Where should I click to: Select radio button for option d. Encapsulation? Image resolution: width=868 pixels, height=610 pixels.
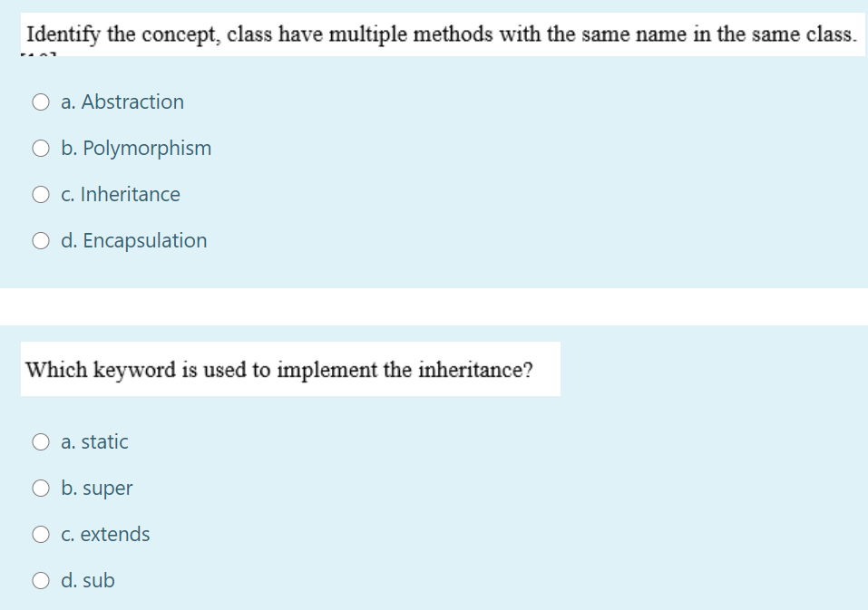41,240
